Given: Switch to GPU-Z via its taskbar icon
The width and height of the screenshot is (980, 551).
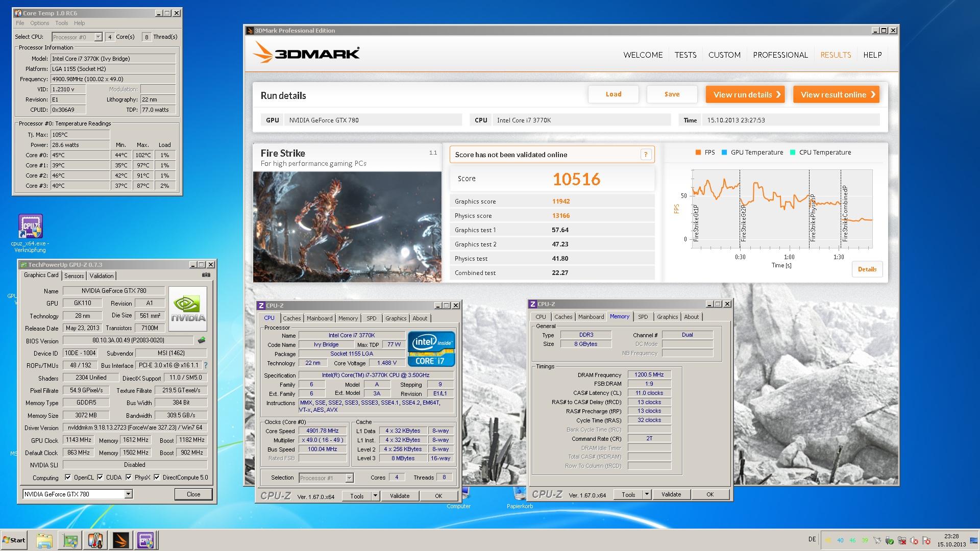Looking at the screenshot, I should point(70,540).
